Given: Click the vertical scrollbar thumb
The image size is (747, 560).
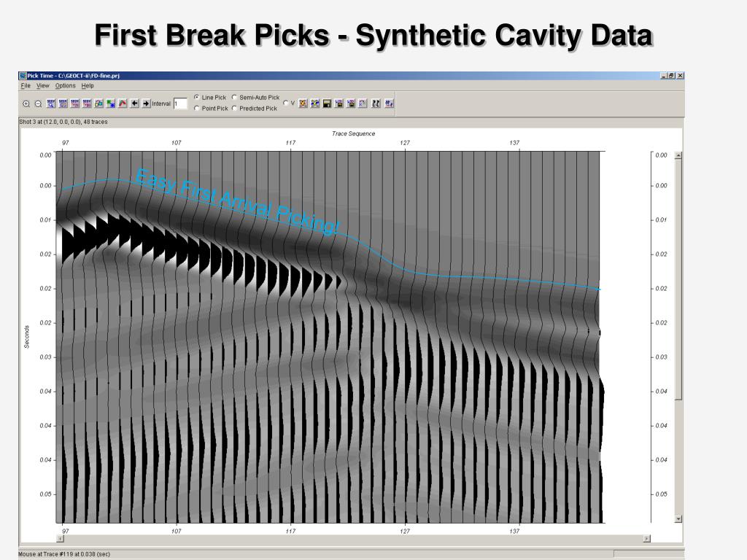Looking at the screenshot, I should (678, 279).
